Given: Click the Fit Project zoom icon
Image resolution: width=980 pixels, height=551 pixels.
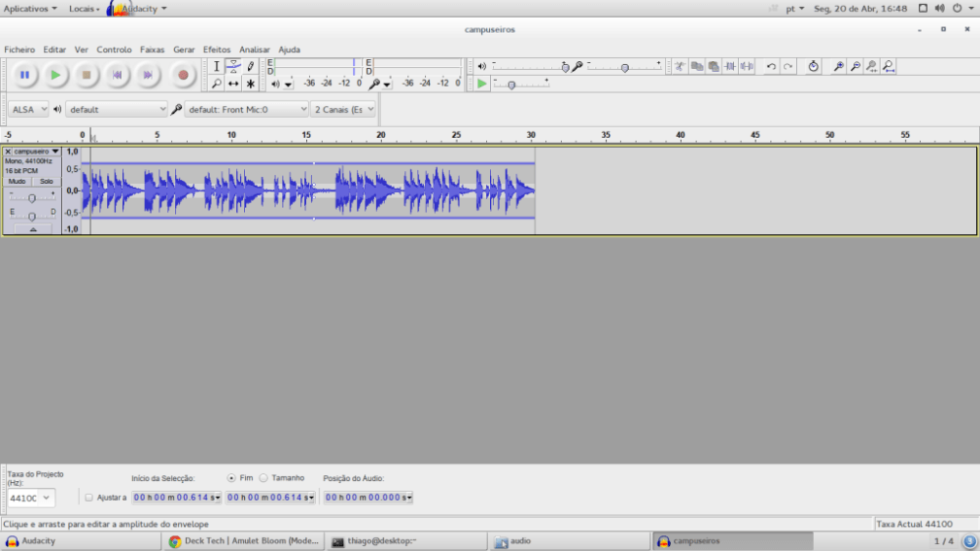Looking at the screenshot, I should pos(889,67).
